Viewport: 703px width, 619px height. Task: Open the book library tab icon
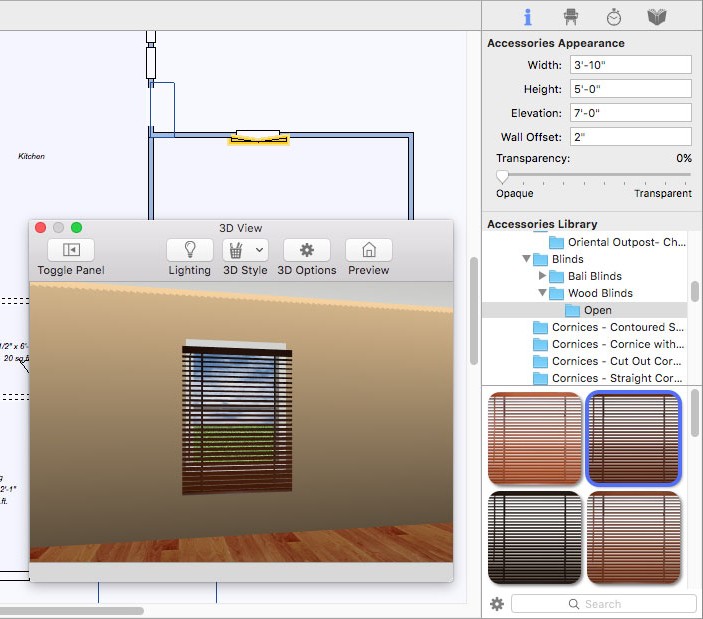[x=657, y=17]
